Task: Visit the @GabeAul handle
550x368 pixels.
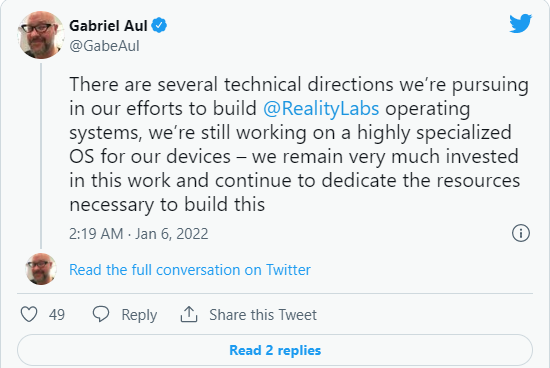Action: 104,46
